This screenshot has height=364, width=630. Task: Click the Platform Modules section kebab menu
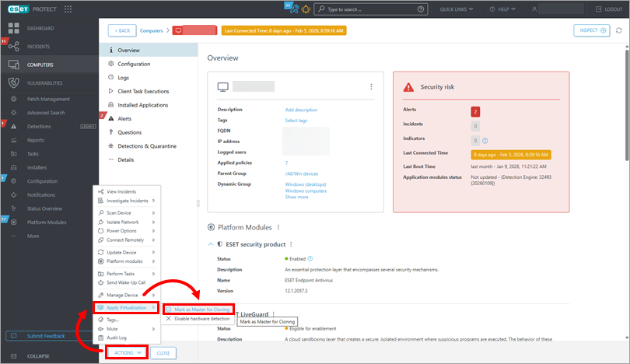(x=278, y=227)
